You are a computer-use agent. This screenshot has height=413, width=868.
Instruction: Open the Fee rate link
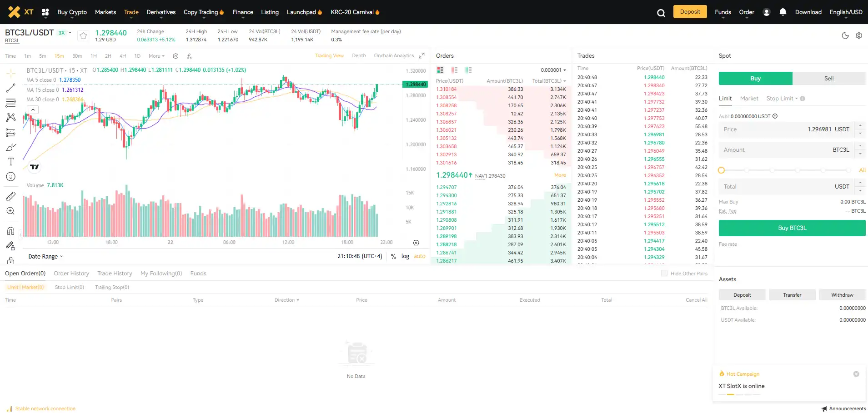728,244
